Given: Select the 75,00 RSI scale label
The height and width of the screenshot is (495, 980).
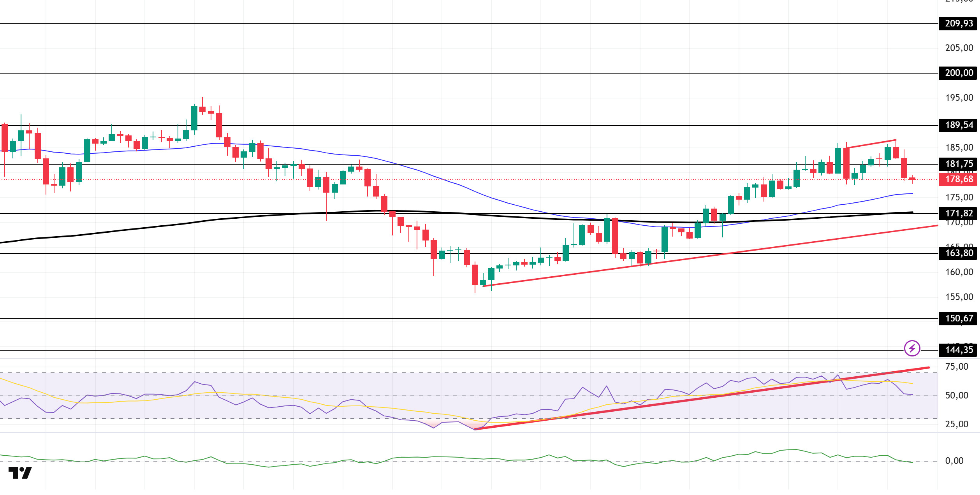Looking at the screenshot, I should 957,367.
